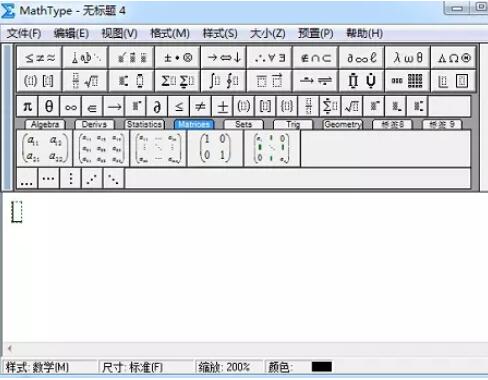Screen dimensions: 488x380
Task: Insert the diagonal matrix template
Action: (x=272, y=149)
